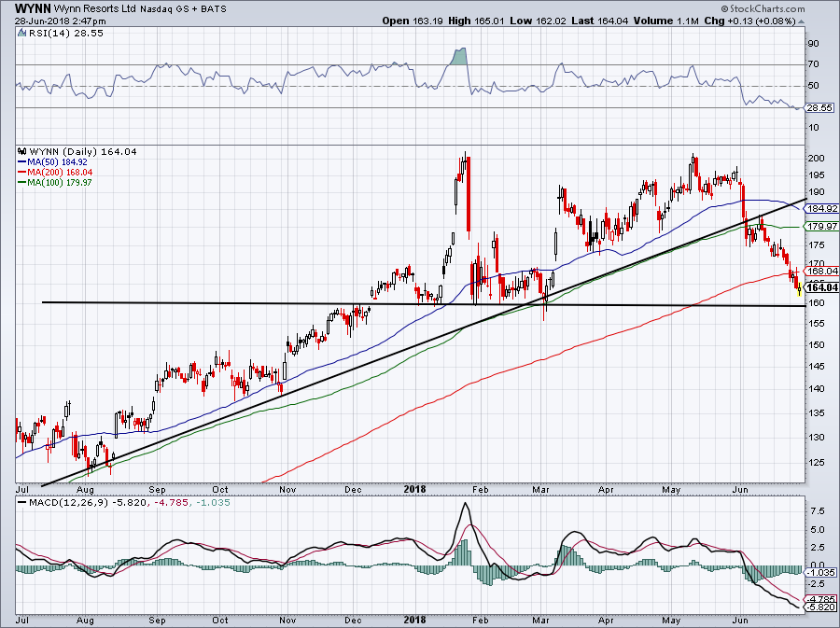Click the 'Open 163.19' quote value
This screenshot has width=840, height=628.
pos(413,21)
